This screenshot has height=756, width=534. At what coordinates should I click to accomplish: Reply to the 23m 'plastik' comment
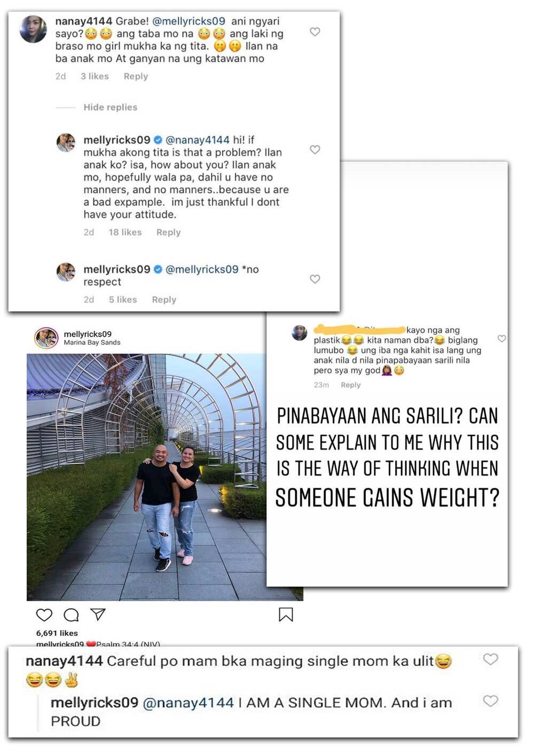351,385
